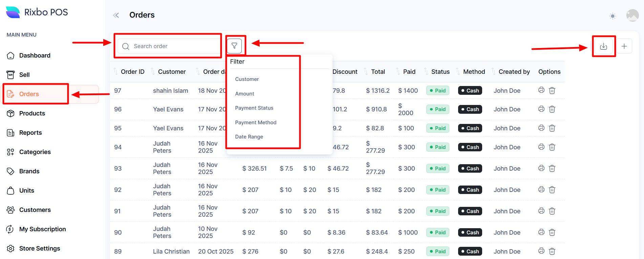Image resolution: width=644 pixels, height=259 pixels.
Task: Click the filter funnel icon
Action: click(234, 46)
